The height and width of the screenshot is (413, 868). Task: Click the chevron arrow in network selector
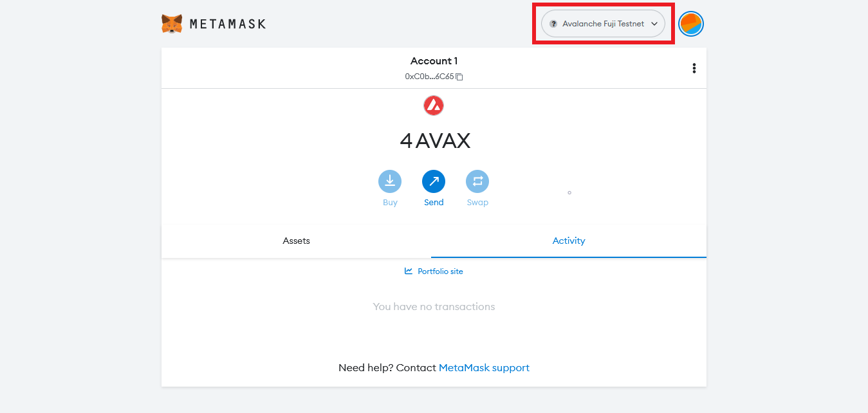coord(654,24)
